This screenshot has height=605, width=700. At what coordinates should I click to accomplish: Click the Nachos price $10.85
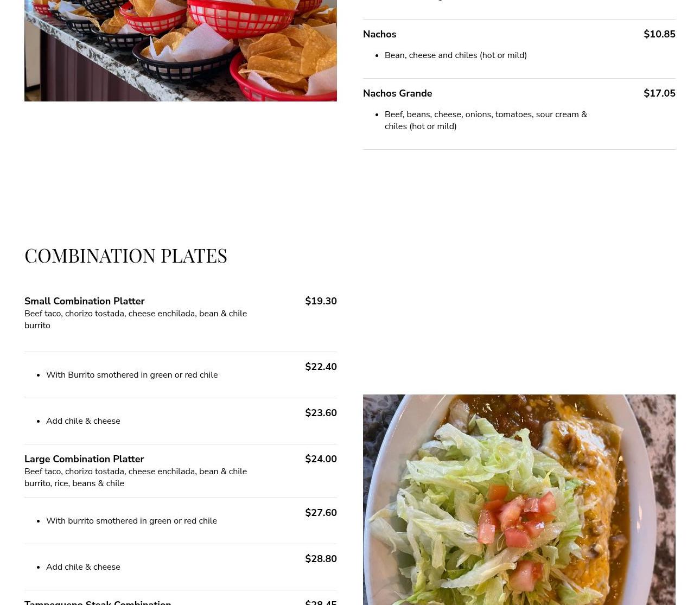[x=659, y=34]
